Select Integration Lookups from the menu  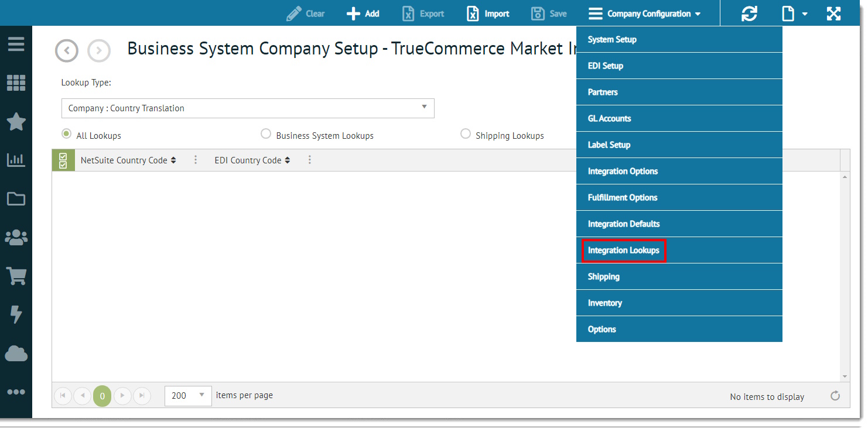tap(624, 251)
